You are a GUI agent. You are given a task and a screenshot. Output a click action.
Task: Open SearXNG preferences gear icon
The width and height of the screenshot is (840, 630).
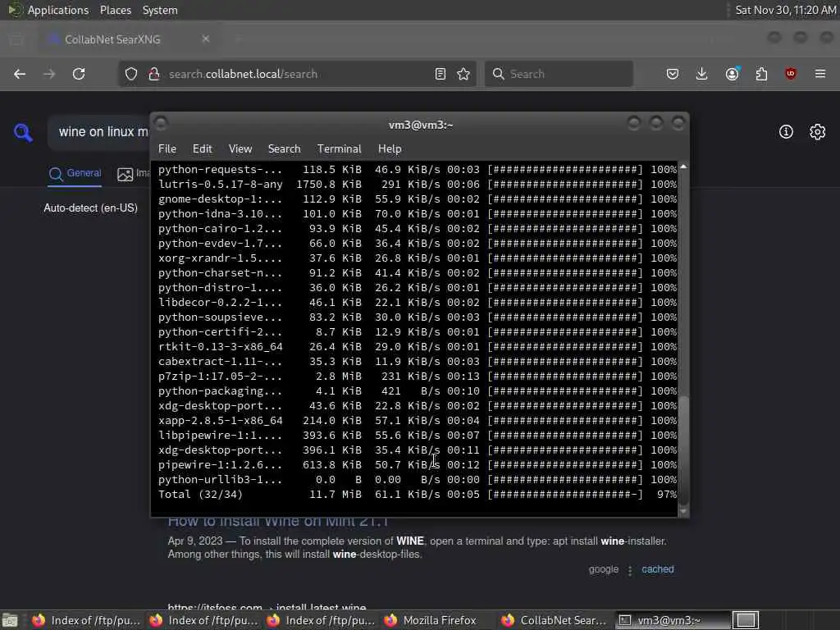coord(818,132)
